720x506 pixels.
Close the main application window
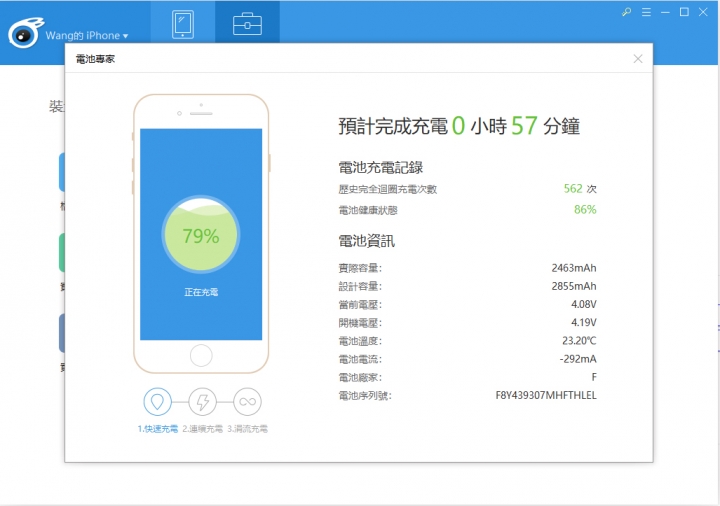[703, 12]
